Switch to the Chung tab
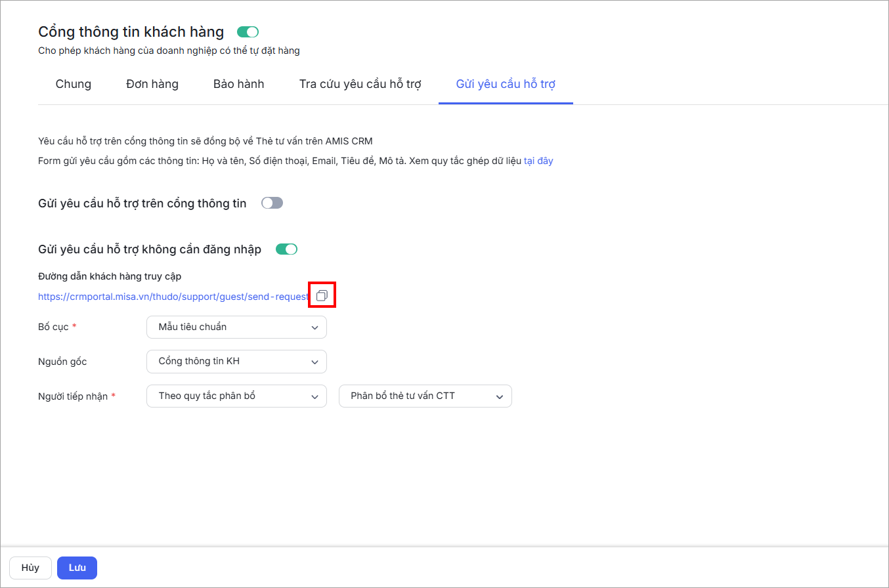889x588 pixels. pyautogui.click(x=74, y=84)
